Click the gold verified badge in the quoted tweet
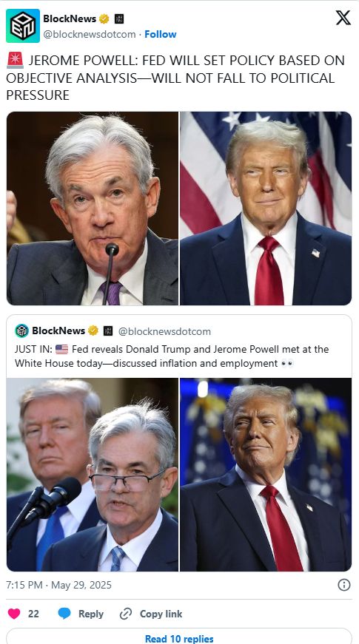 (x=93, y=331)
